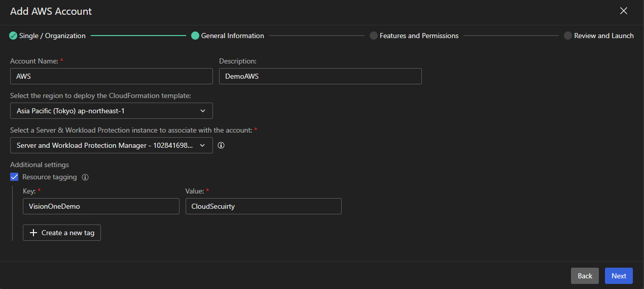Click the Features and Permissions step circle

click(x=374, y=36)
